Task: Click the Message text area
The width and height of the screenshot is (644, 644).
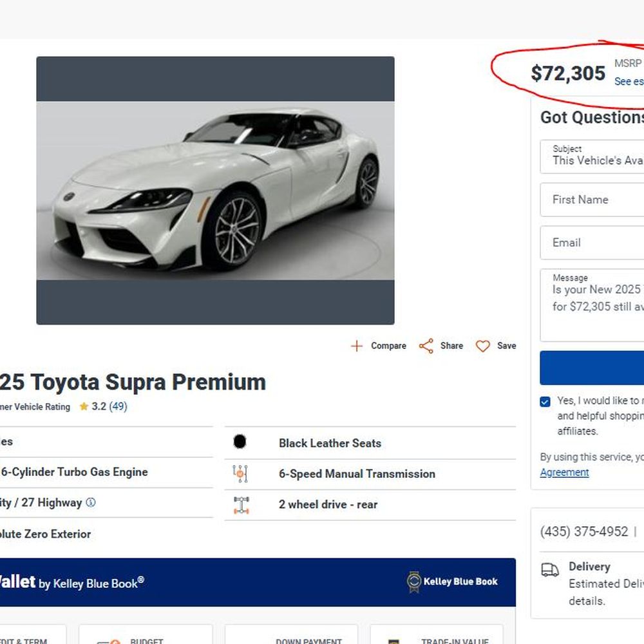Action: coord(592,305)
